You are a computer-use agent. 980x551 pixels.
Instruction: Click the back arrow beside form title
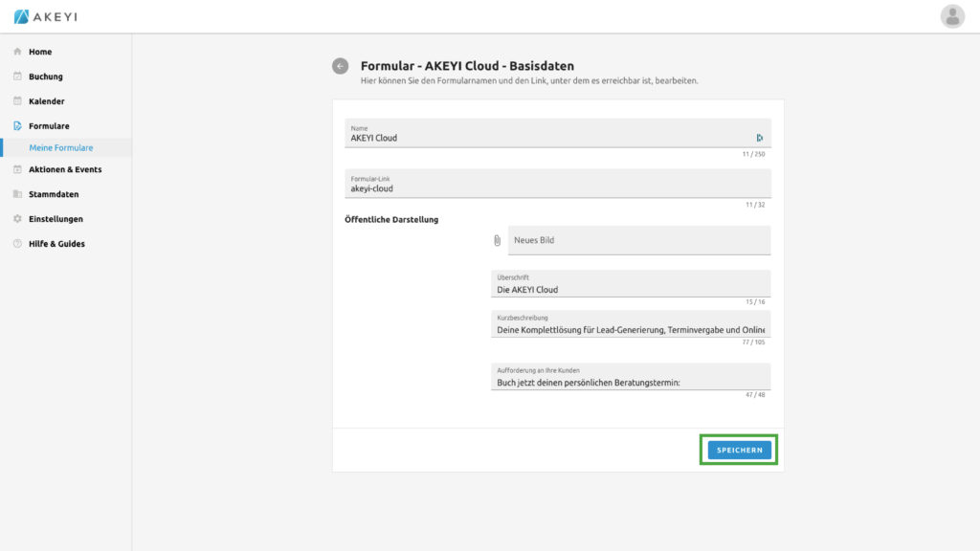coord(340,66)
